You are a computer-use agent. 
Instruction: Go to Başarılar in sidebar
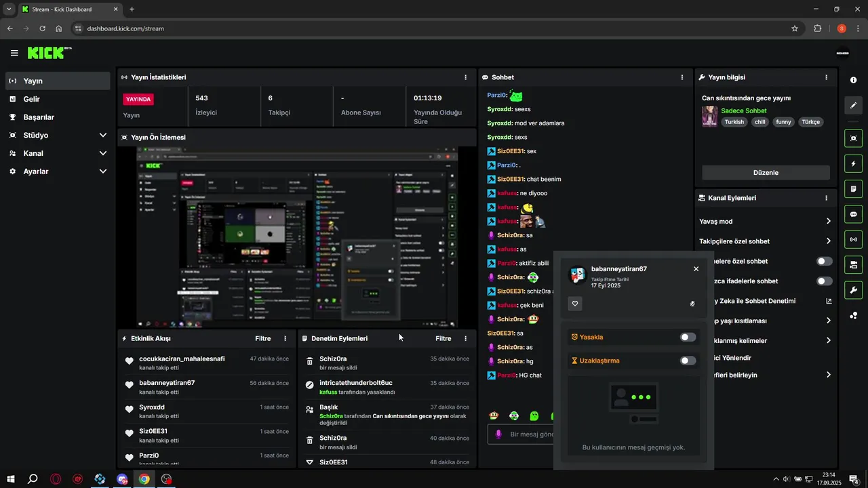pyautogui.click(x=58, y=117)
